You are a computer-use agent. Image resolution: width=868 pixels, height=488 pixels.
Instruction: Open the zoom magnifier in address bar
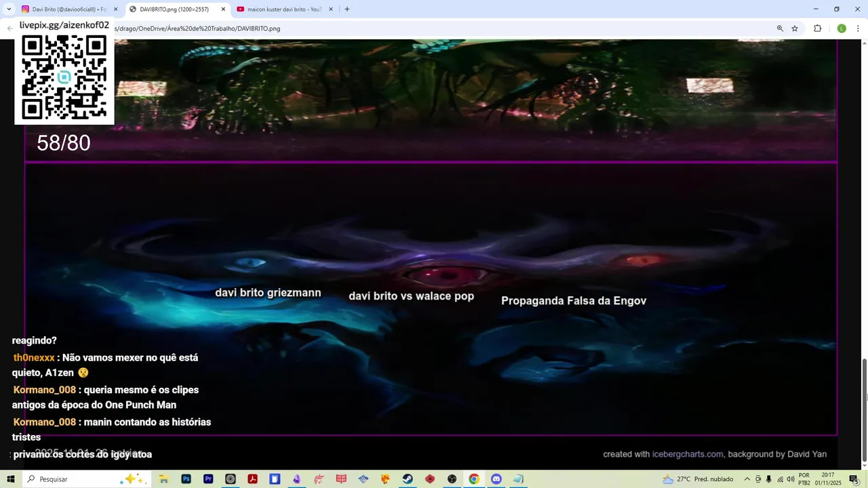point(780,28)
